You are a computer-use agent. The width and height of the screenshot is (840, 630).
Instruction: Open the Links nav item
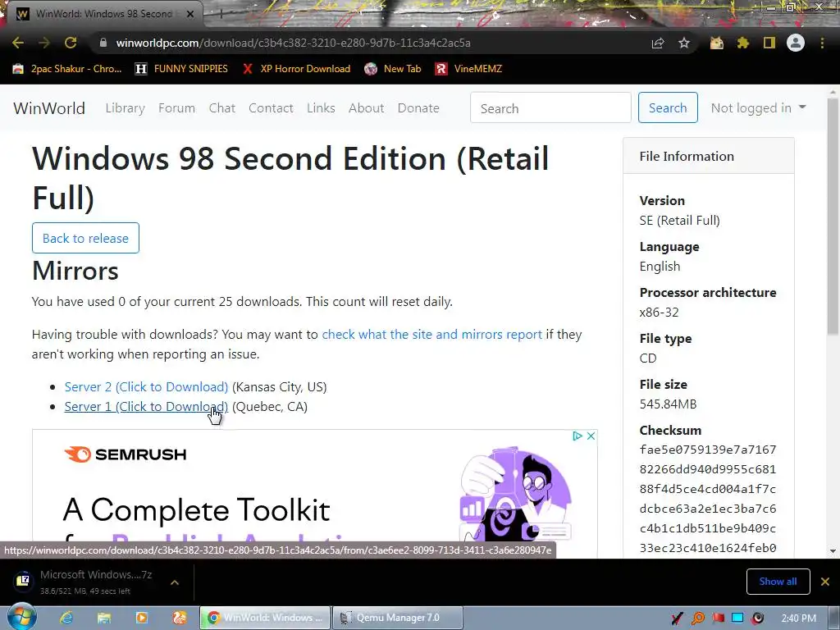tap(321, 107)
